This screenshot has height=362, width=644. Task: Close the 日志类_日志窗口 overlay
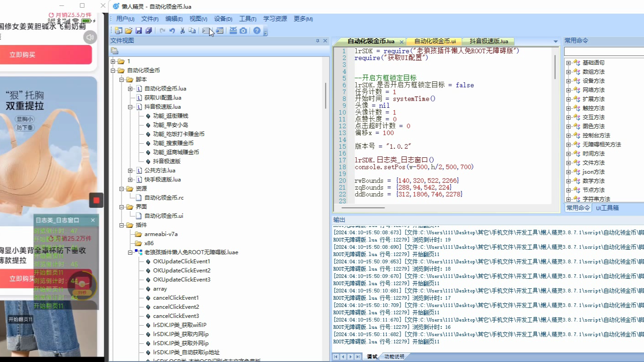click(93, 220)
